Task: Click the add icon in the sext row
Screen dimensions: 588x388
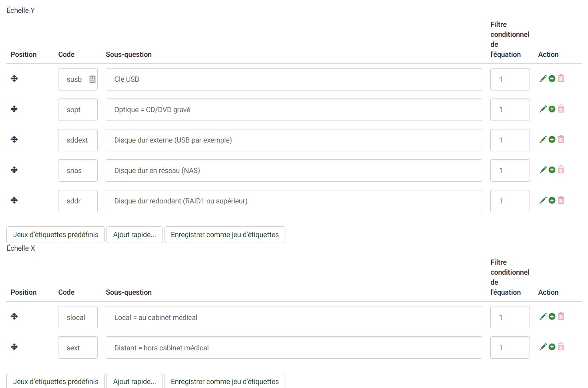Action: [552, 347]
